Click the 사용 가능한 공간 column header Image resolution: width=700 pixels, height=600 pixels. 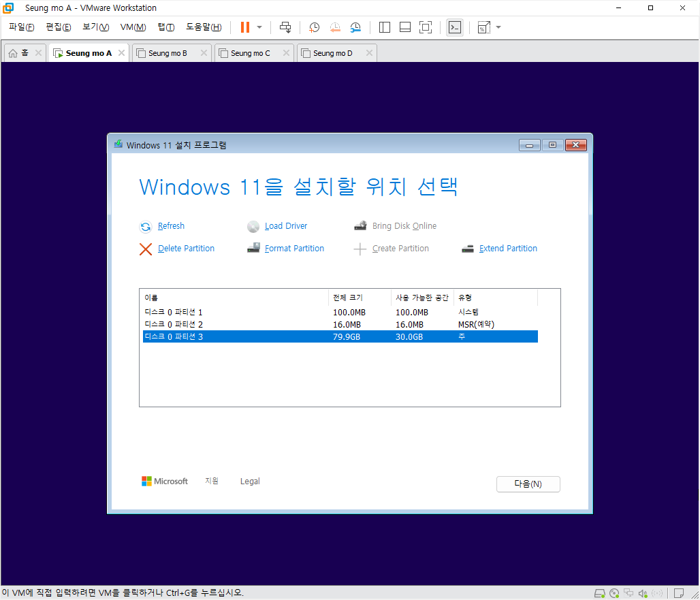(x=422, y=298)
